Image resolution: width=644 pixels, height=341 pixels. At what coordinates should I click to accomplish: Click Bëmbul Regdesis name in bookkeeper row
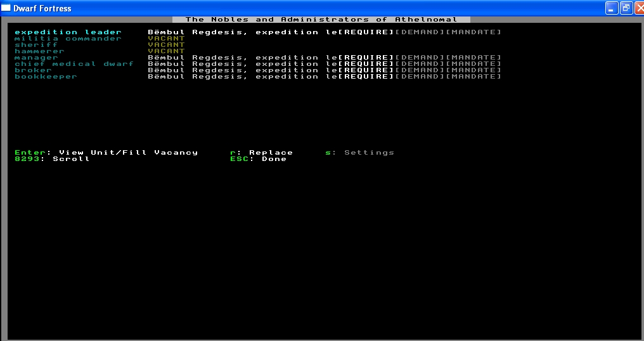198,77
